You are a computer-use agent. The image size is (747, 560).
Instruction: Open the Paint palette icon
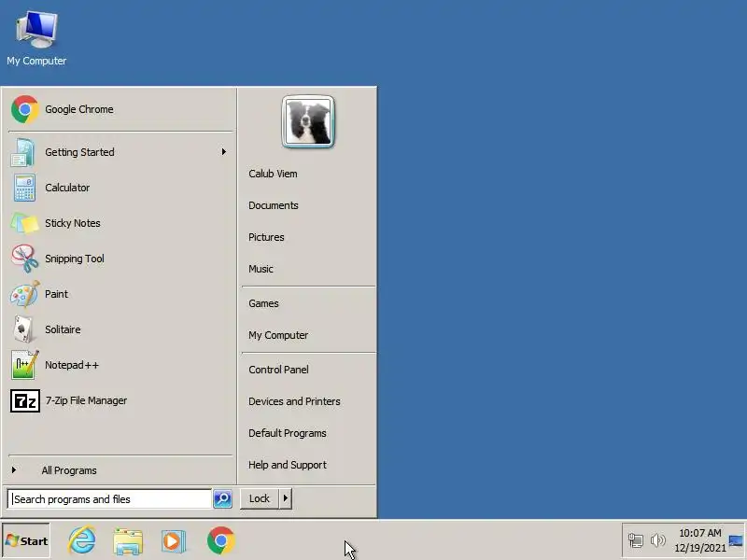pos(25,294)
